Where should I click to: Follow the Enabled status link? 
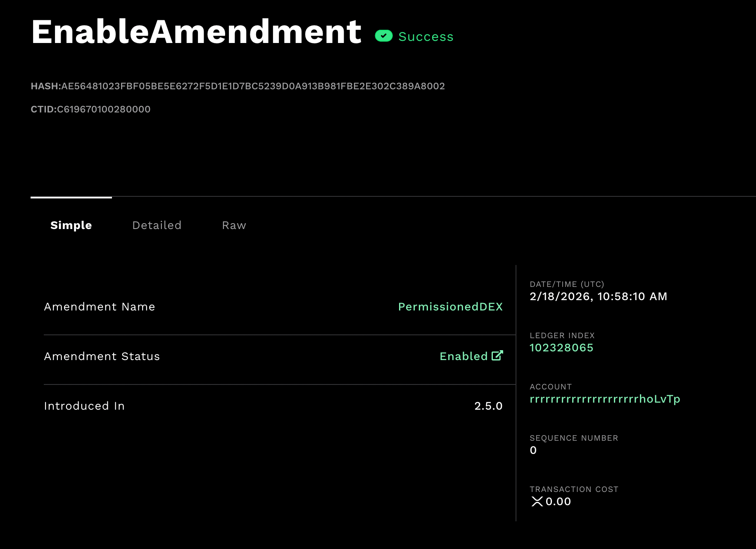tap(464, 356)
